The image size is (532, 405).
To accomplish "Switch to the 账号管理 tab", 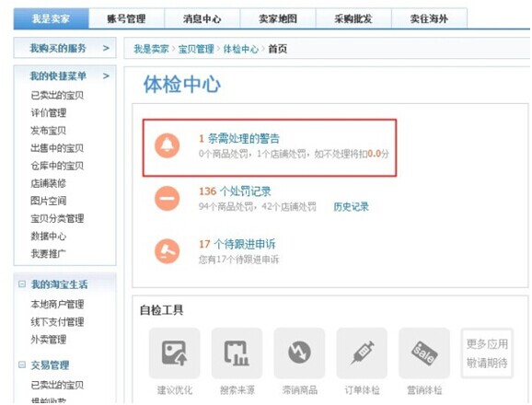I will 126,18.
